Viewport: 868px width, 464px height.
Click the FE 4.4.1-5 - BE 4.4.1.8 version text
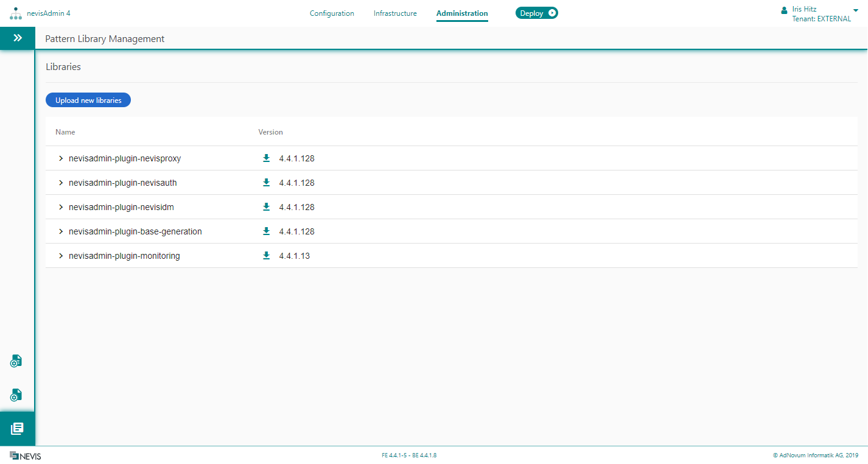[409, 455]
